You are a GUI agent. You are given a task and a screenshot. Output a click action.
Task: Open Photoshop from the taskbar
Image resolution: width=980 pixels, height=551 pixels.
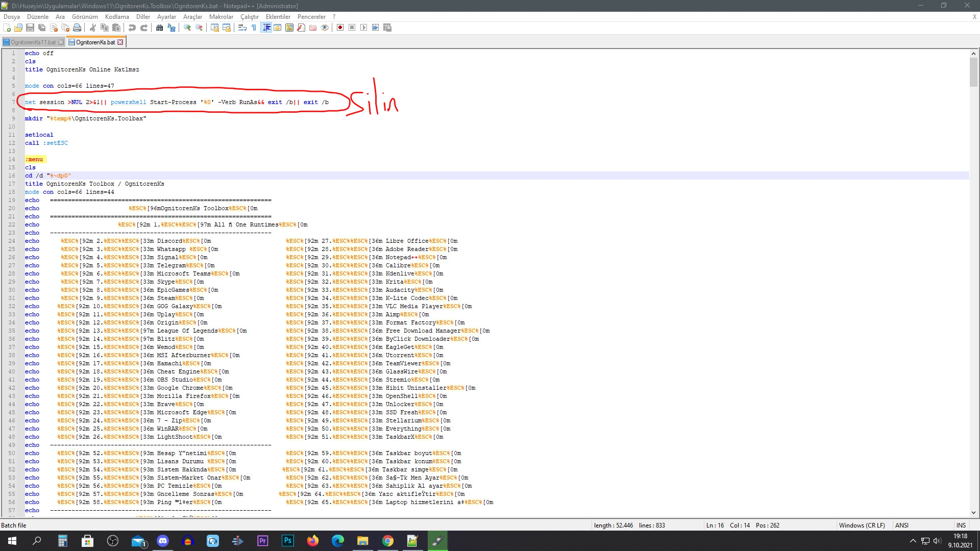(x=288, y=541)
